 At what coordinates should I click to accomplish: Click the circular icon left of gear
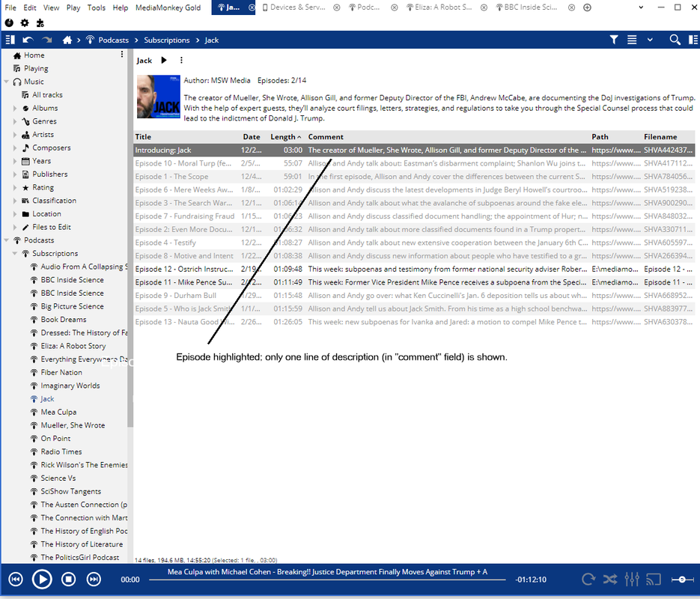(x=9, y=22)
